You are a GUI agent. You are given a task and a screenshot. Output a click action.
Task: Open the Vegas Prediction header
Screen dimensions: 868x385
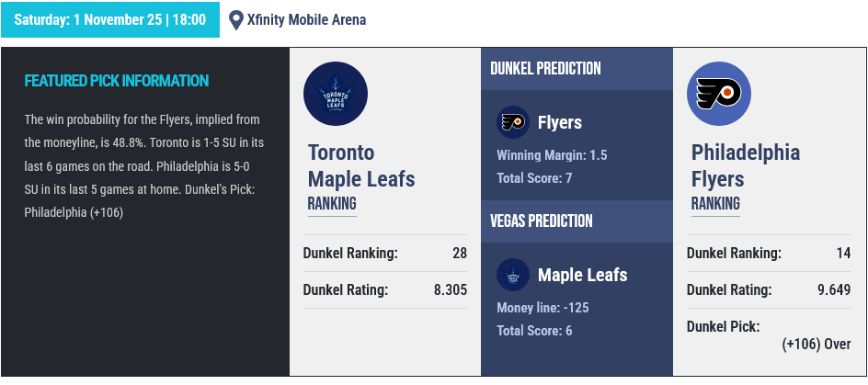541,221
